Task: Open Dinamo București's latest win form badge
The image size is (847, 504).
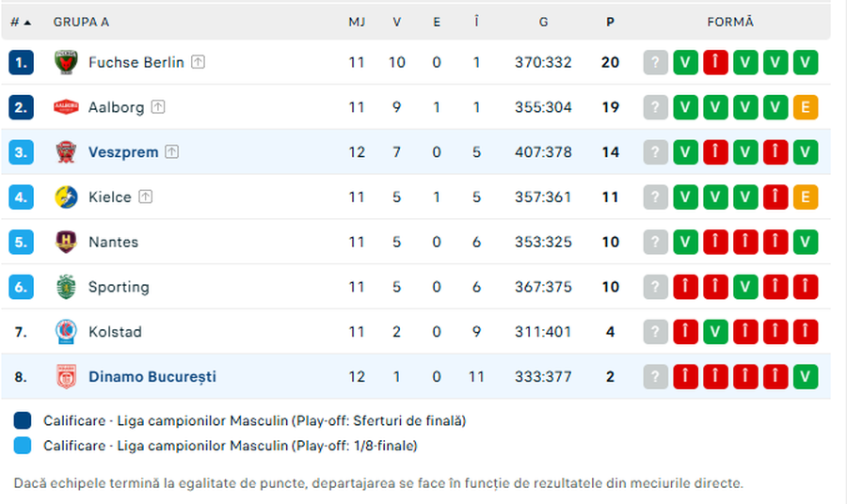Action: pyautogui.click(x=806, y=377)
